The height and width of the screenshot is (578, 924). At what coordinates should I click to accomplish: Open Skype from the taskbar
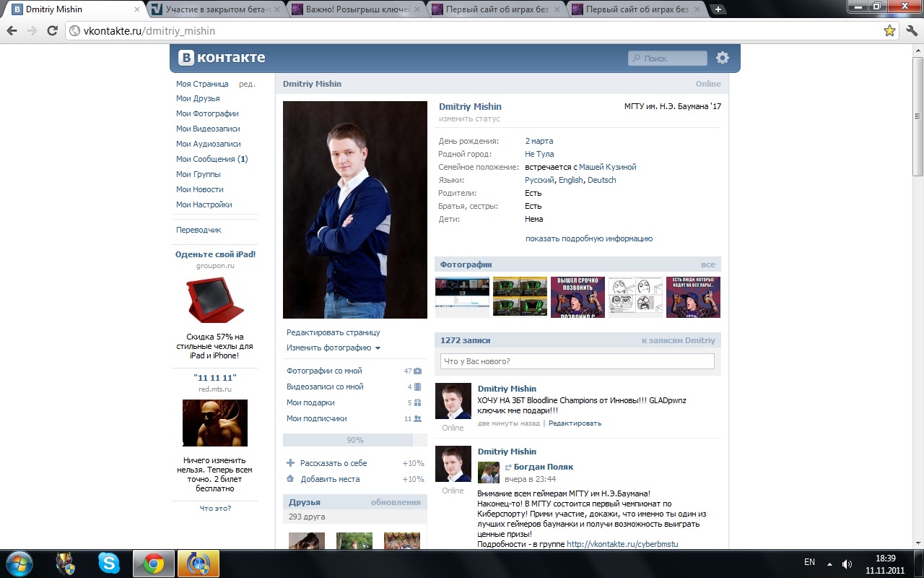110,563
